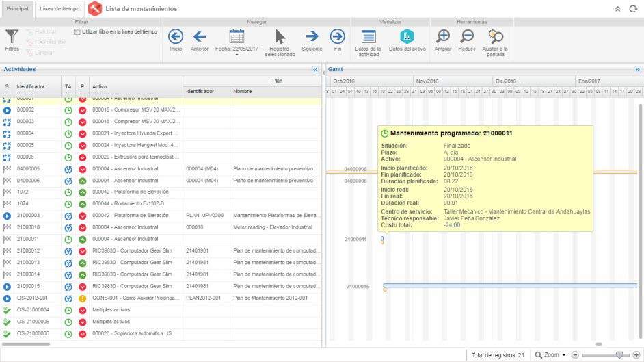Viewport: 644px width, 362px height.
Task: Open the Filtros funnel button
Action: 12,37
